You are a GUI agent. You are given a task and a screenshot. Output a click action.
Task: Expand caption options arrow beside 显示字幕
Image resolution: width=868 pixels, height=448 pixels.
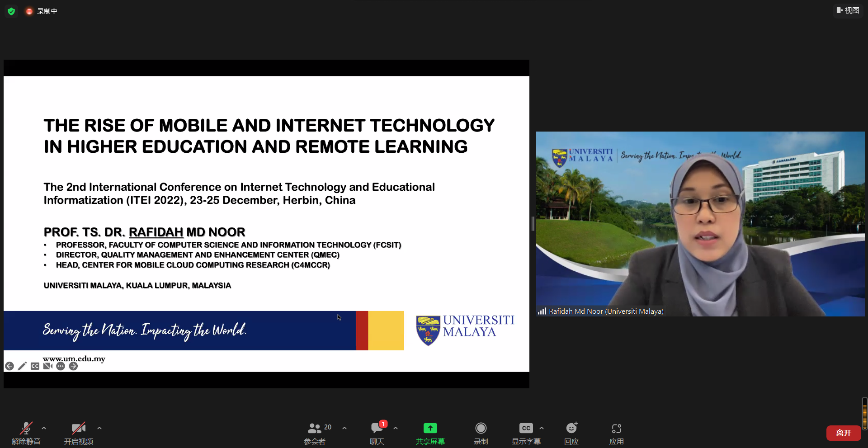[542, 428]
